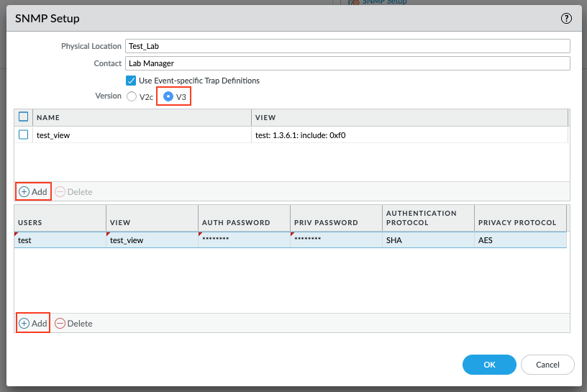The width and height of the screenshot is (587, 392).
Task: Open the SNMP Setup help icon
Action: (x=566, y=19)
